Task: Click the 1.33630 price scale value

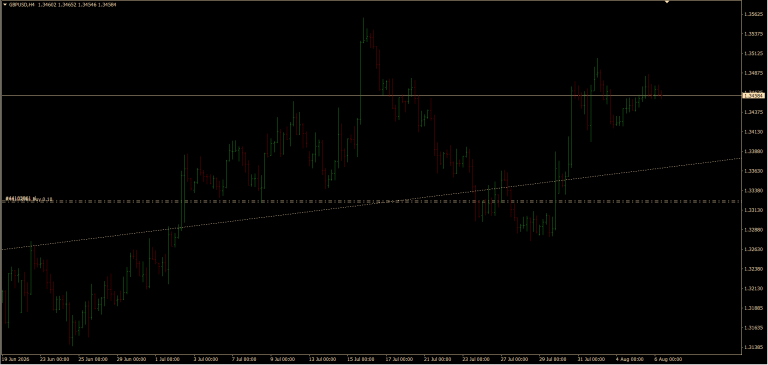Action: tap(753, 171)
